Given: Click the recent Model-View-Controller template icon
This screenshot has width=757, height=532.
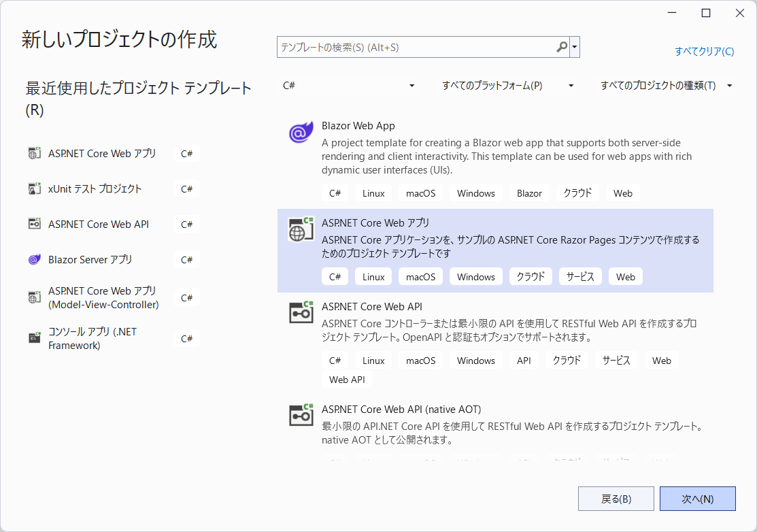Looking at the screenshot, I should (x=34, y=297).
